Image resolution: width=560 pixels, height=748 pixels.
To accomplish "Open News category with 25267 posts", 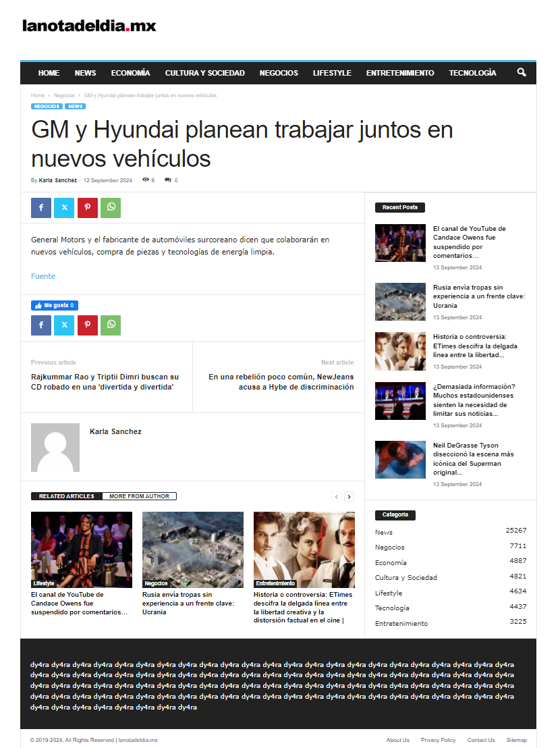I will coord(451,532).
